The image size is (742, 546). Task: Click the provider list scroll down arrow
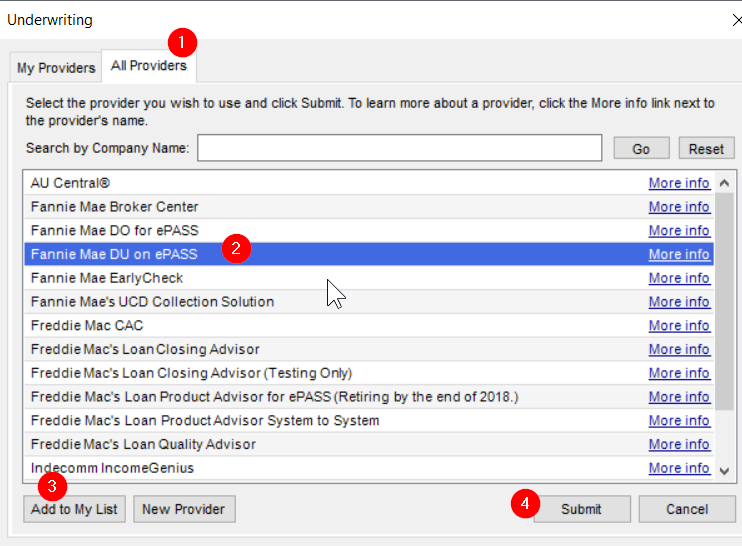click(724, 471)
